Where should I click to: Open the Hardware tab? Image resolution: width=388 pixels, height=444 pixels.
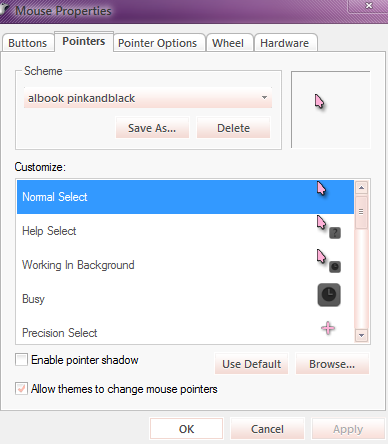coord(285,43)
